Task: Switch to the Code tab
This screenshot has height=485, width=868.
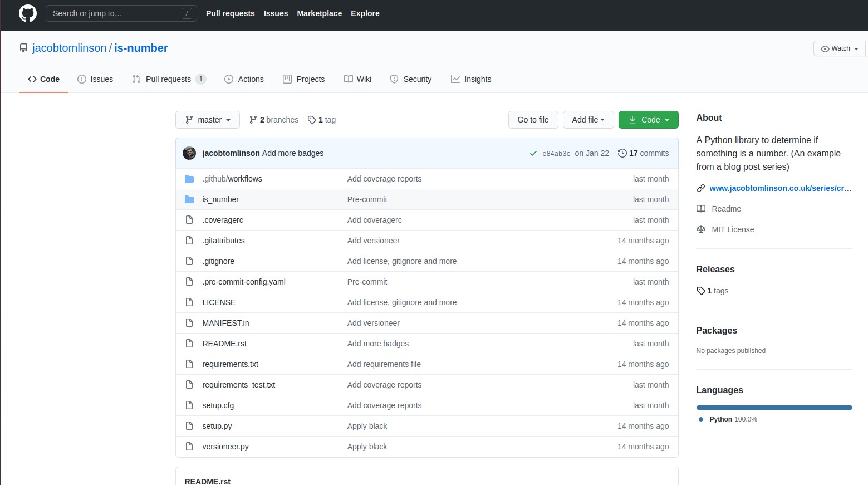Action: (x=43, y=79)
